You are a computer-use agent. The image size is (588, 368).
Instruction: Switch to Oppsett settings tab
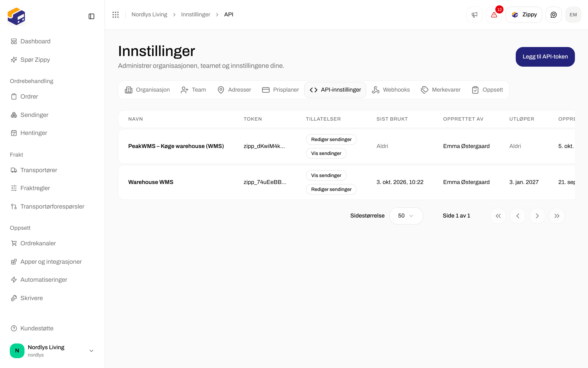point(487,90)
